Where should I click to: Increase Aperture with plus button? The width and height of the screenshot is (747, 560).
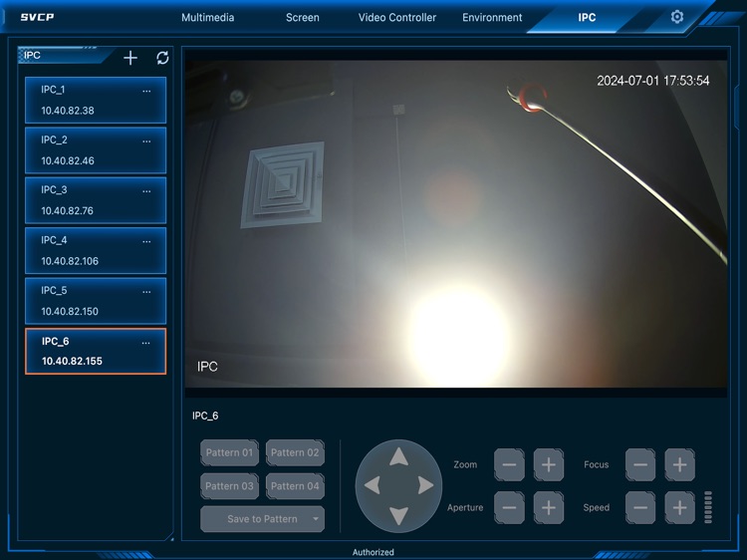(549, 507)
